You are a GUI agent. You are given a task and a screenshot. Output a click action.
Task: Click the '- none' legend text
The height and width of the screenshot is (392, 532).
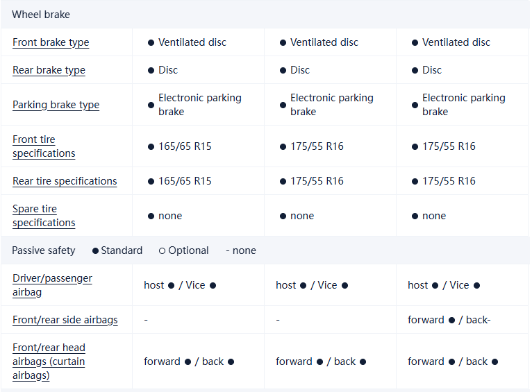click(241, 250)
